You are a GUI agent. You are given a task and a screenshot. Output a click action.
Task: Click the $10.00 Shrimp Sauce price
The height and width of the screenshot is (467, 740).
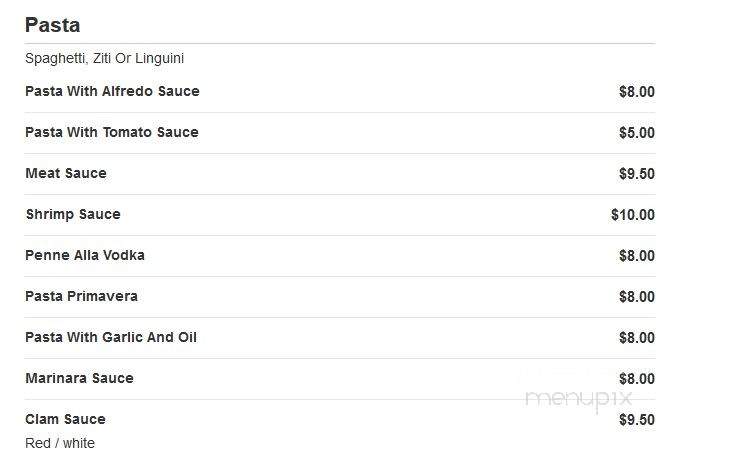coord(633,215)
